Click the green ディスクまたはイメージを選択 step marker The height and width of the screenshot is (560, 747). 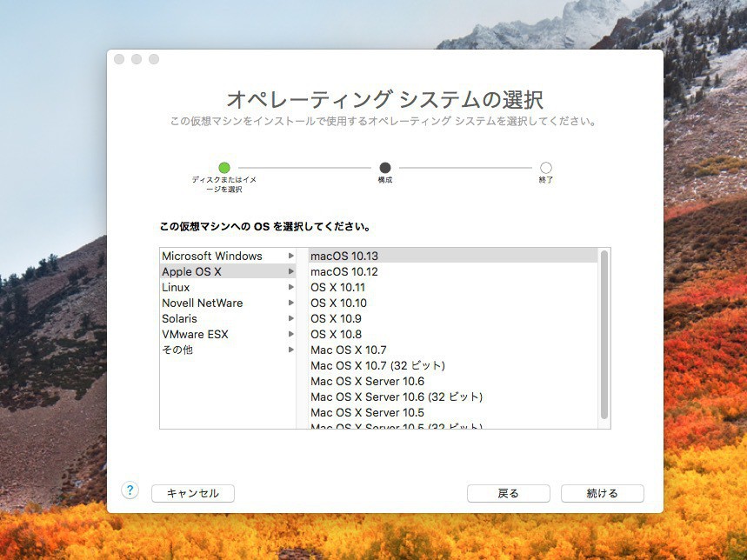[224, 168]
